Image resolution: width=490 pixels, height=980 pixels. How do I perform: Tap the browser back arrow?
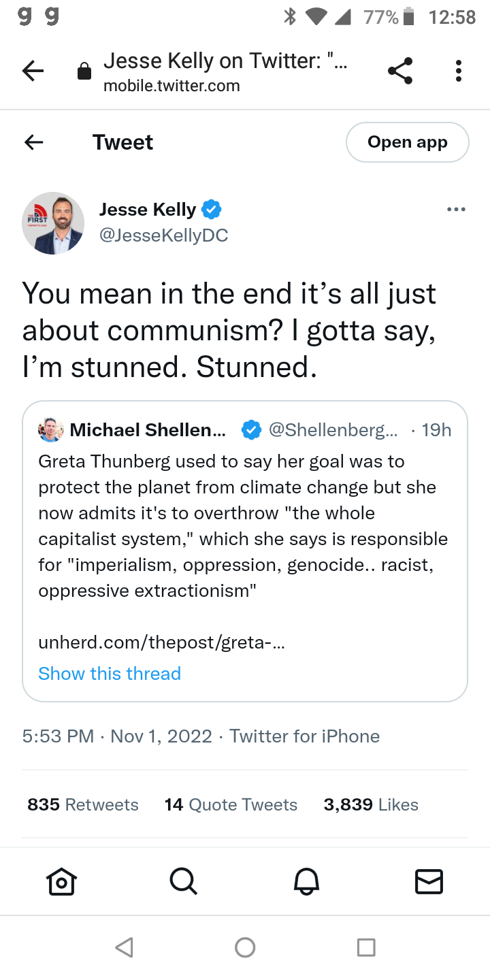click(x=33, y=71)
